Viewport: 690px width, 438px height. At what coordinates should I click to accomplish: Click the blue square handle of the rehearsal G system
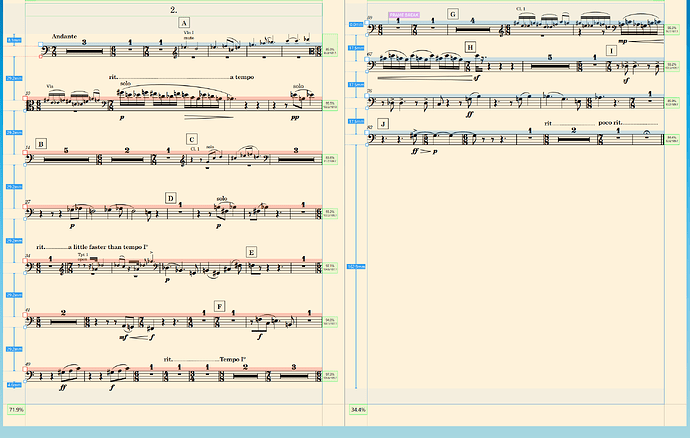[367, 22]
